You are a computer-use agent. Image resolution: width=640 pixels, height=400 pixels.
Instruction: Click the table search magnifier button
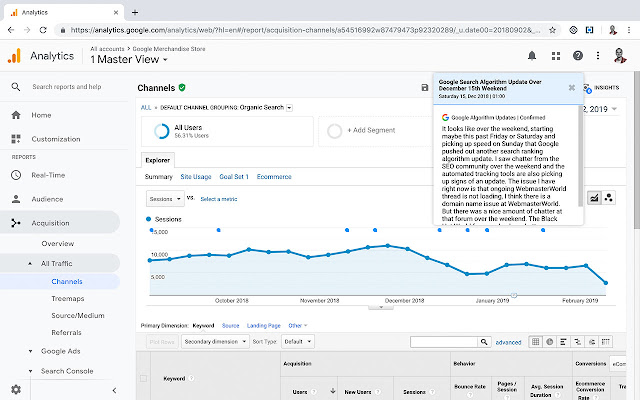coord(484,342)
